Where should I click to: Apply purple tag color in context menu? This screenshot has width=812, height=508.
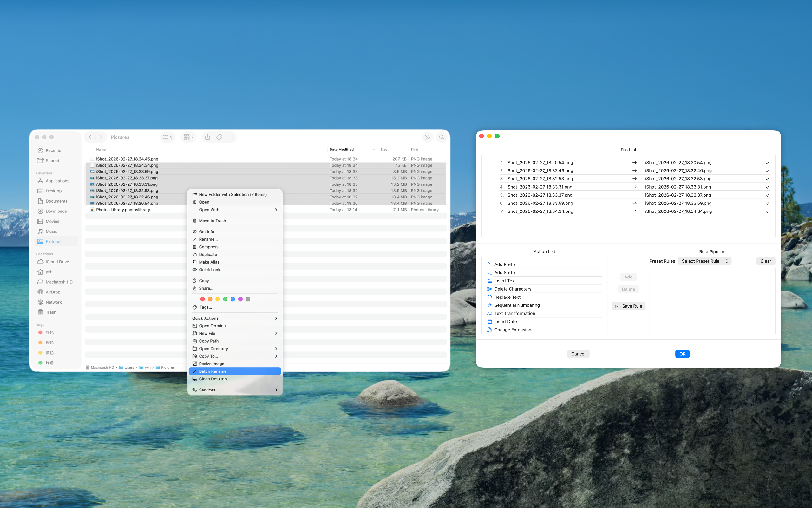click(240, 299)
